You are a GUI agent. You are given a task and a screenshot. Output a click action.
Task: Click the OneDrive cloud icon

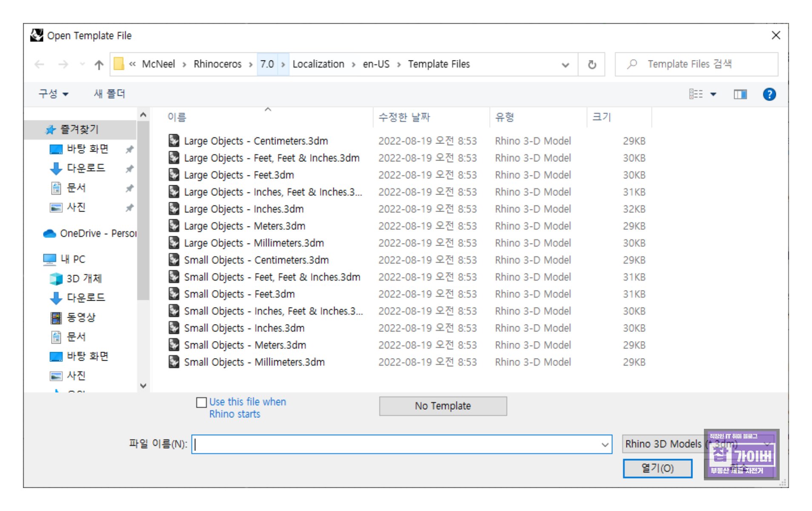click(x=50, y=233)
